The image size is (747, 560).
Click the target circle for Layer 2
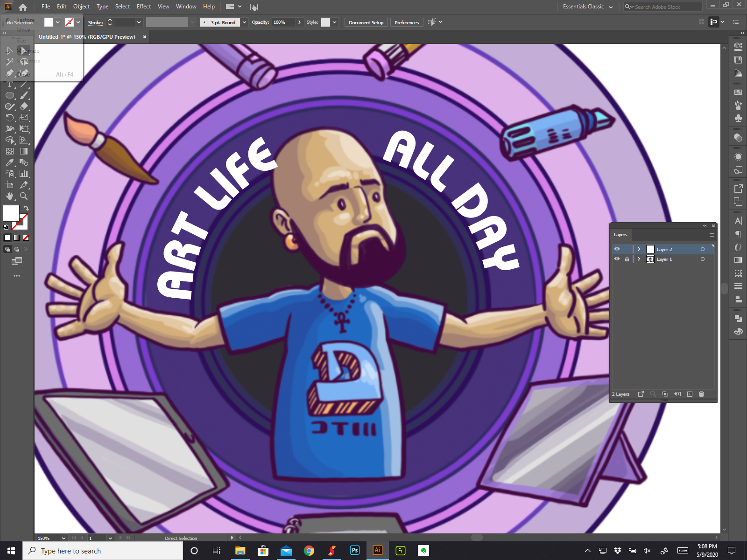click(702, 249)
